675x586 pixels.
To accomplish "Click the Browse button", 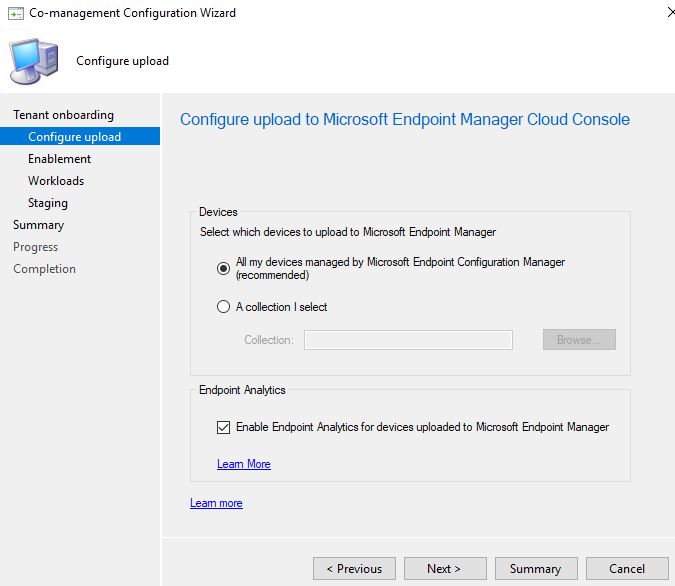I will point(579,340).
